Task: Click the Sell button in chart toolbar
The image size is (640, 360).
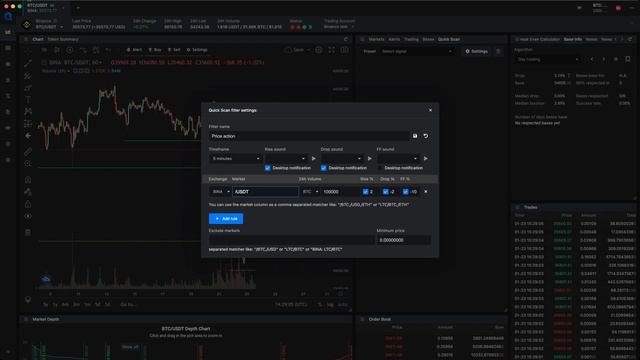Action: [174, 50]
